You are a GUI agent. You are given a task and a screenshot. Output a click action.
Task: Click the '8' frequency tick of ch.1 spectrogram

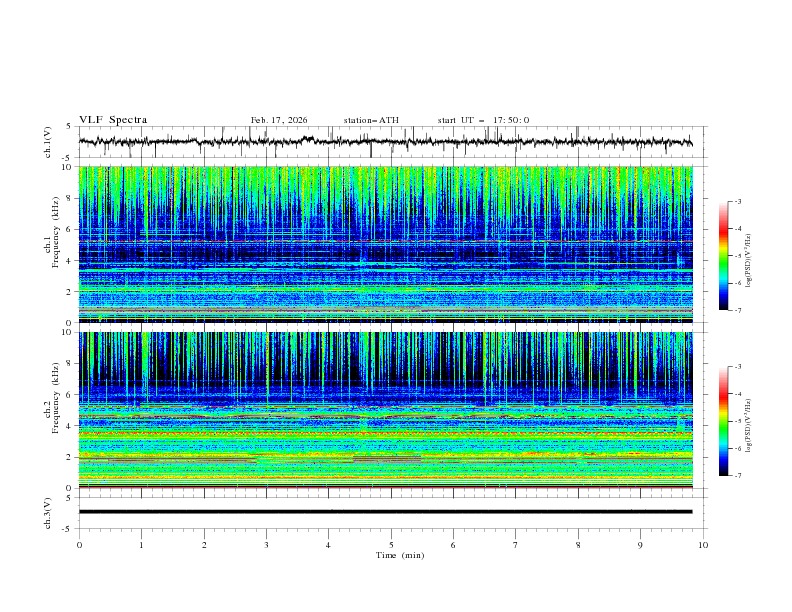(71, 198)
